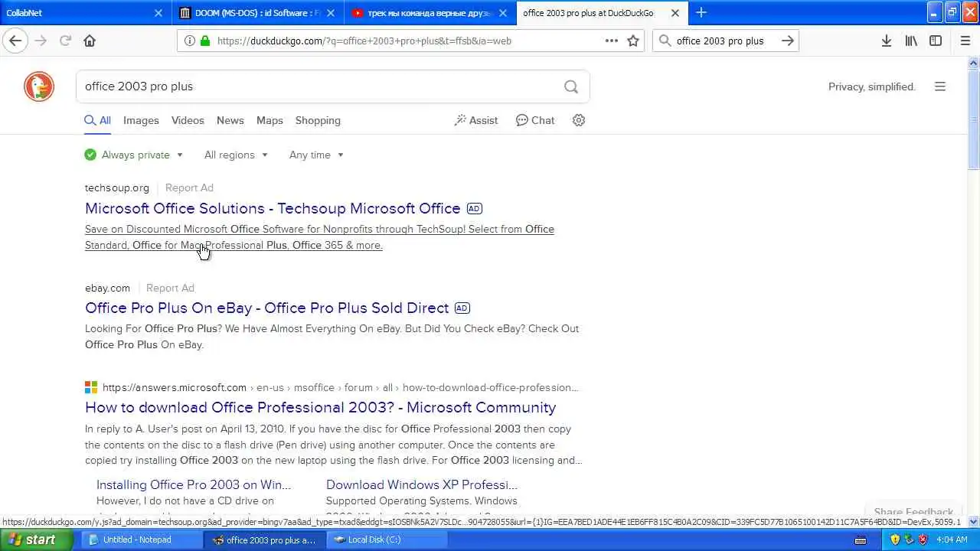This screenshot has width=980, height=551.
Task: Click the red shield alert tray icon
Action: click(923, 540)
